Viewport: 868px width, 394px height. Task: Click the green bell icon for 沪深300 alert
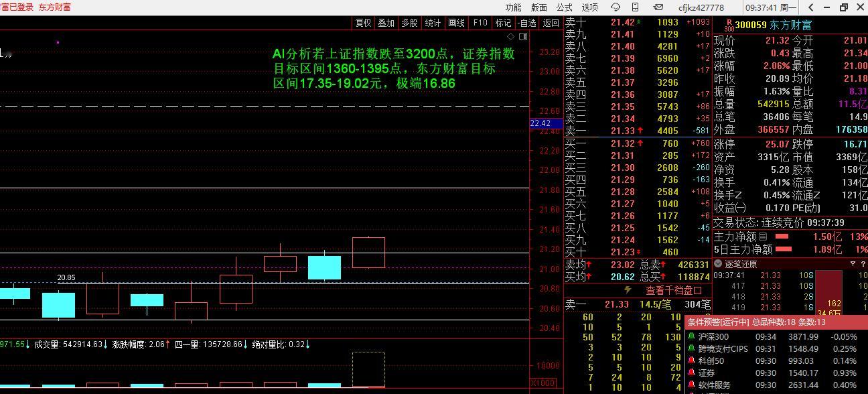[x=692, y=336]
